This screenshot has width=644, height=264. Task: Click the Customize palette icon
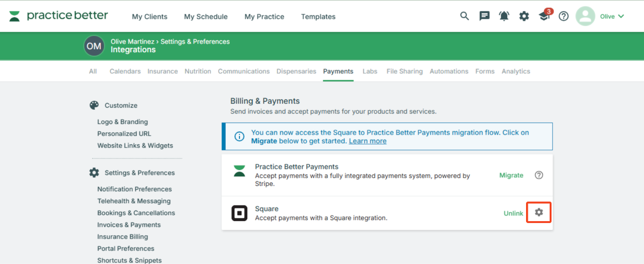[x=94, y=105]
